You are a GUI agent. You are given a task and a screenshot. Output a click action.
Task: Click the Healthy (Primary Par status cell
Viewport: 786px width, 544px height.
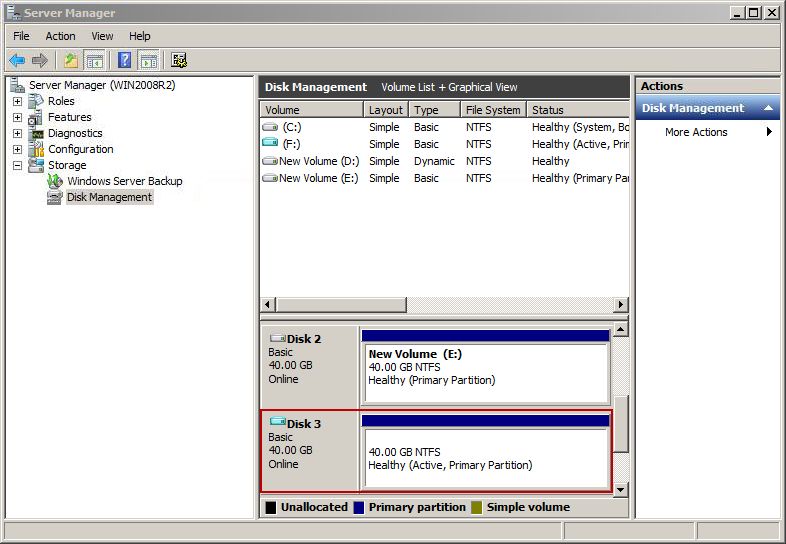[580, 178]
